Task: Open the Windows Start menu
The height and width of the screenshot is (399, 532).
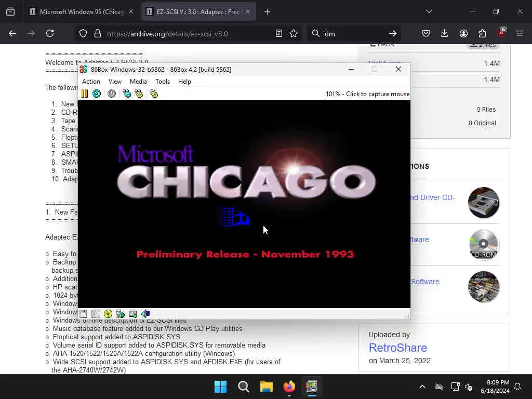Action: (x=220, y=387)
